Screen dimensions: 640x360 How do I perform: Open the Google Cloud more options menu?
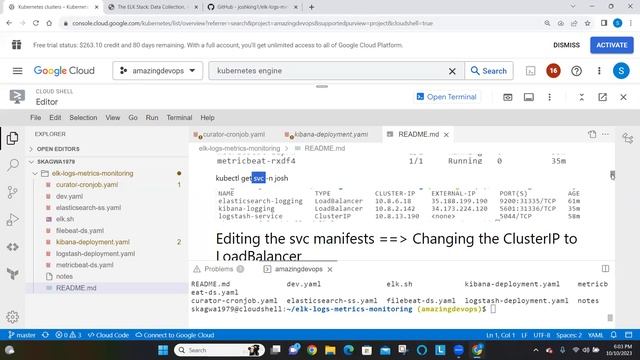599,71
